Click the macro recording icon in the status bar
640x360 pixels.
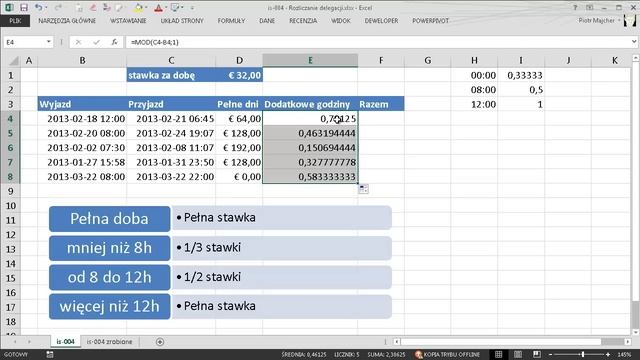point(49,354)
